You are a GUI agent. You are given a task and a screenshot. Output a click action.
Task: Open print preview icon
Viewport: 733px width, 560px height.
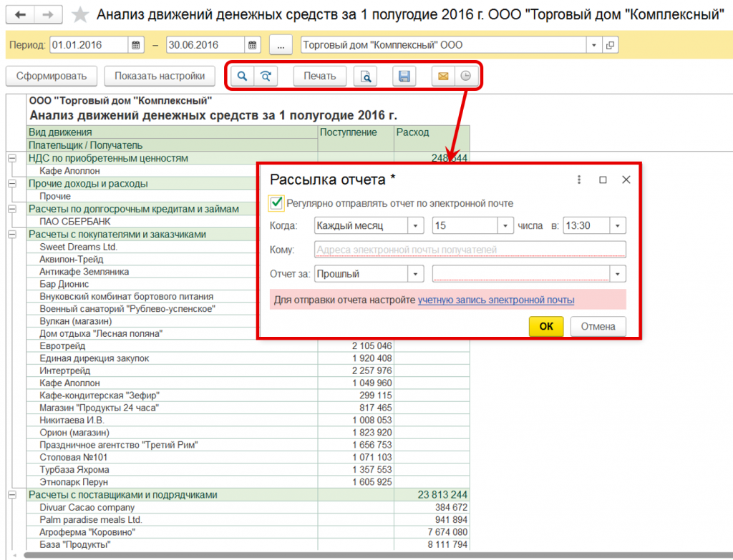[365, 77]
